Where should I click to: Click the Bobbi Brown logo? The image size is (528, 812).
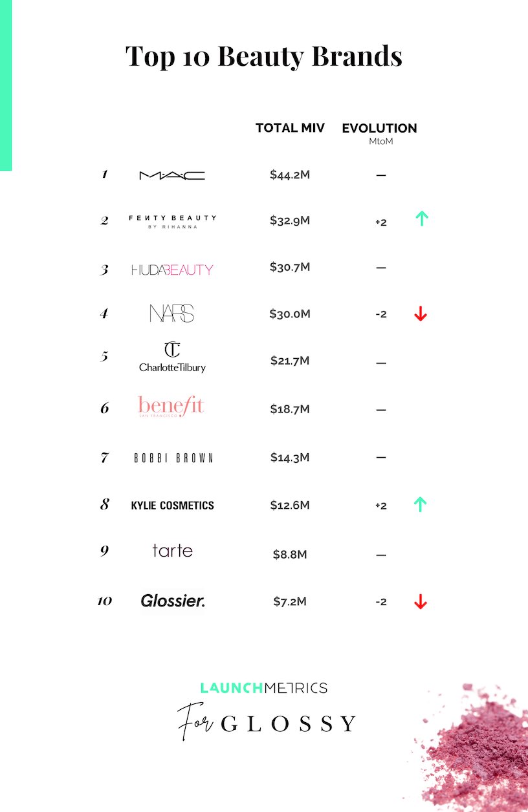(x=173, y=458)
